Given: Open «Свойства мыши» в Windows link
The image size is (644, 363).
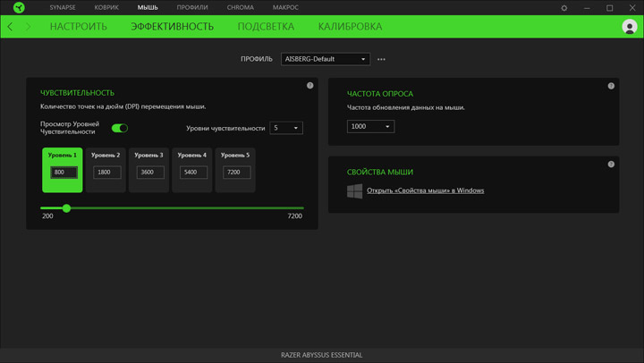Looking at the screenshot, I should click(426, 190).
